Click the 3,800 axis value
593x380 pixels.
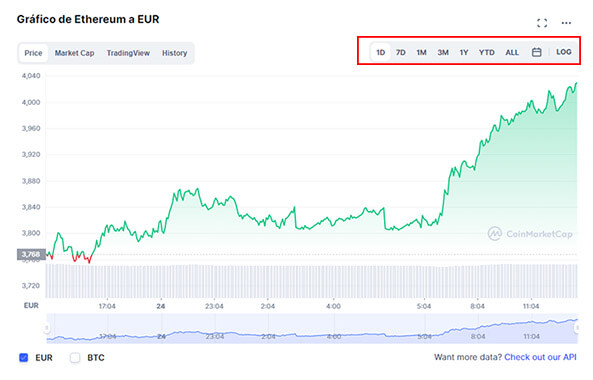pyautogui.click(x=31, y=233)
